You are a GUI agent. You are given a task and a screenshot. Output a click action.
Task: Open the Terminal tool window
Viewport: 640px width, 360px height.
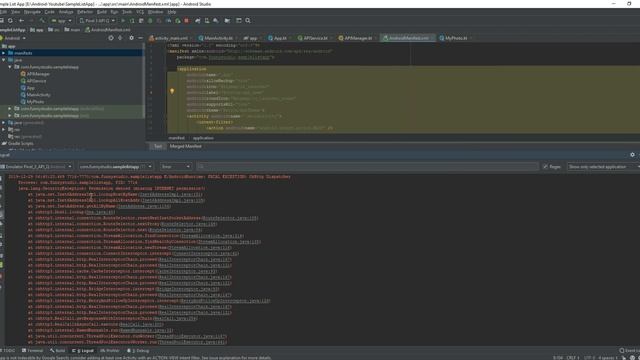32,351
